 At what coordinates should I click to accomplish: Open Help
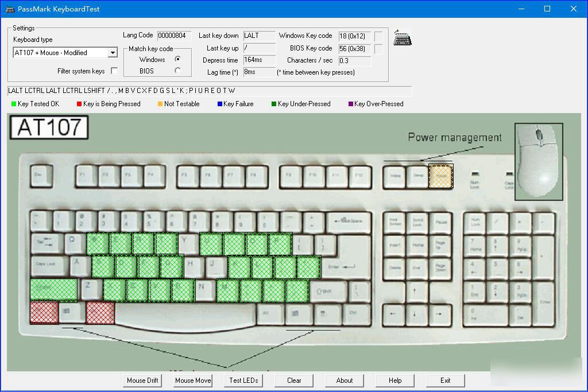point(395,381)
